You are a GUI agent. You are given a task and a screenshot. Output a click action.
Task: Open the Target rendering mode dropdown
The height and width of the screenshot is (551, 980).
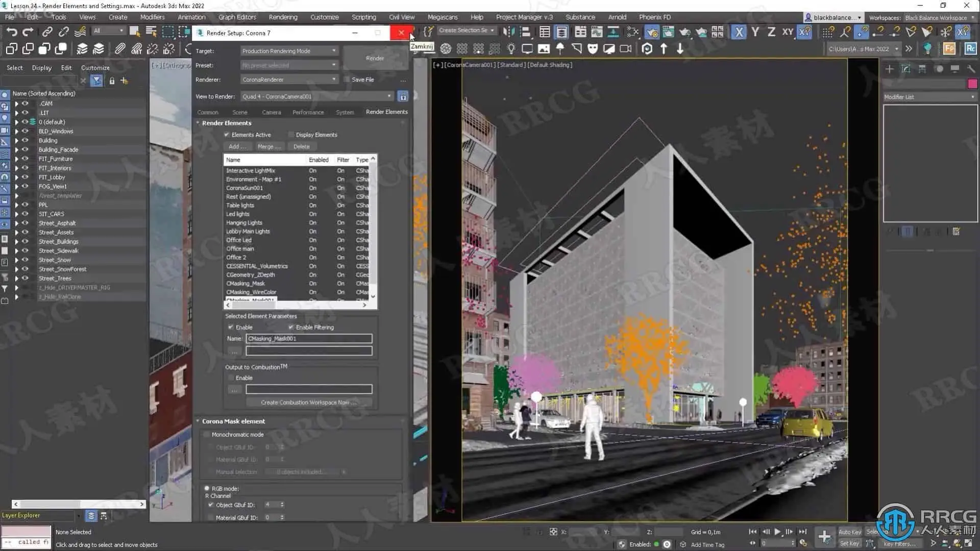pos(289,51)
